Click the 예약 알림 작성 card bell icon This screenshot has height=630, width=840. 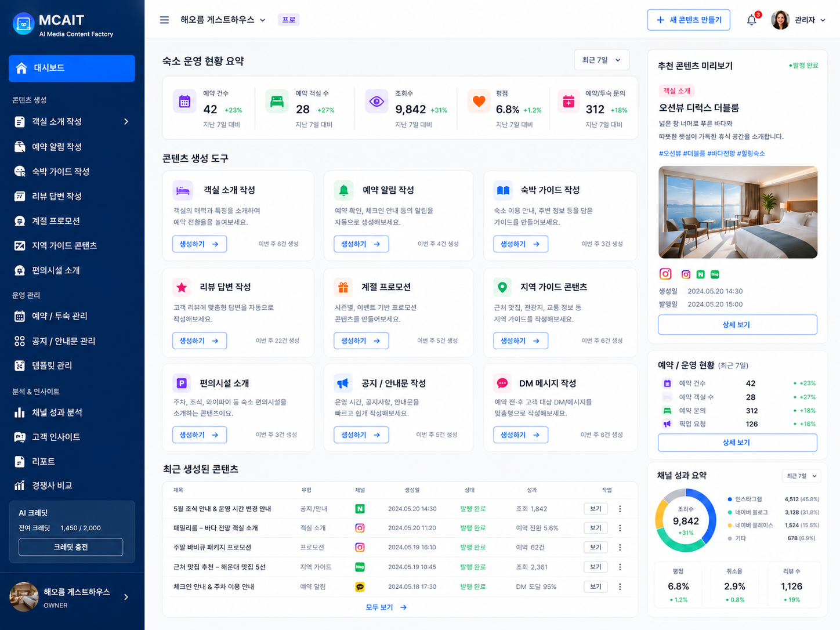pos(343,190)
